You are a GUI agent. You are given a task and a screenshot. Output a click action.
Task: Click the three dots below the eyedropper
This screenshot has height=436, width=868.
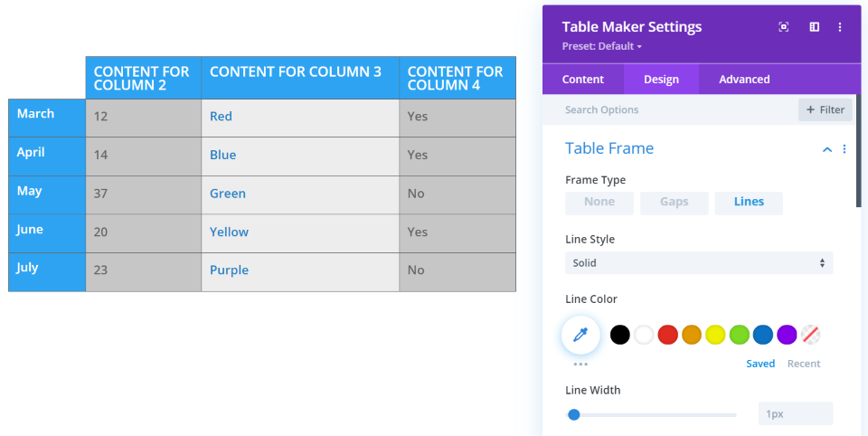click(580, 364)
